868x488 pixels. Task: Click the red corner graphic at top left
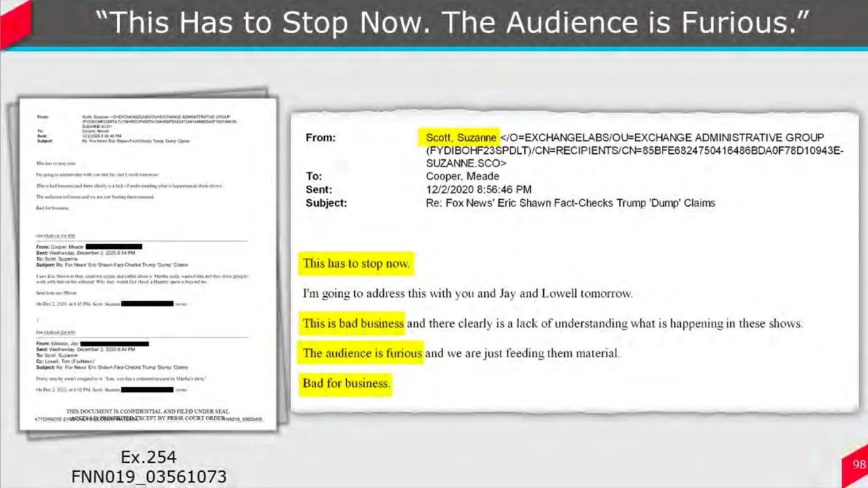[14, 20]
